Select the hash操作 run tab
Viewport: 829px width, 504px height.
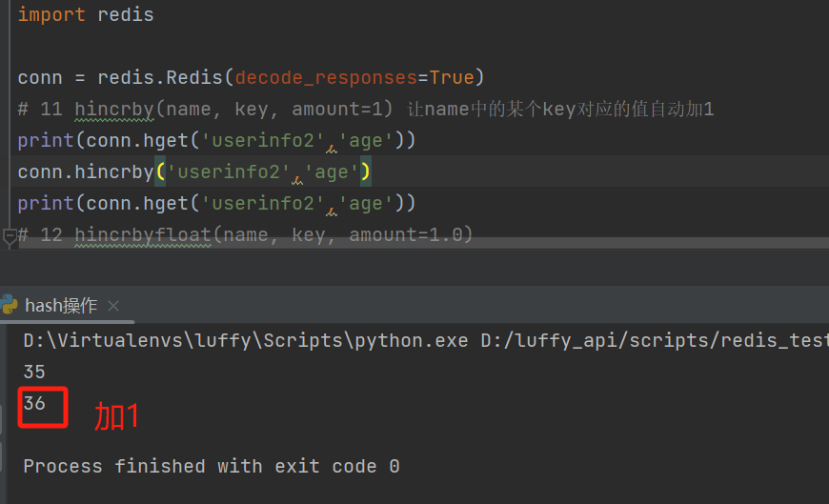tap(61, 306)
